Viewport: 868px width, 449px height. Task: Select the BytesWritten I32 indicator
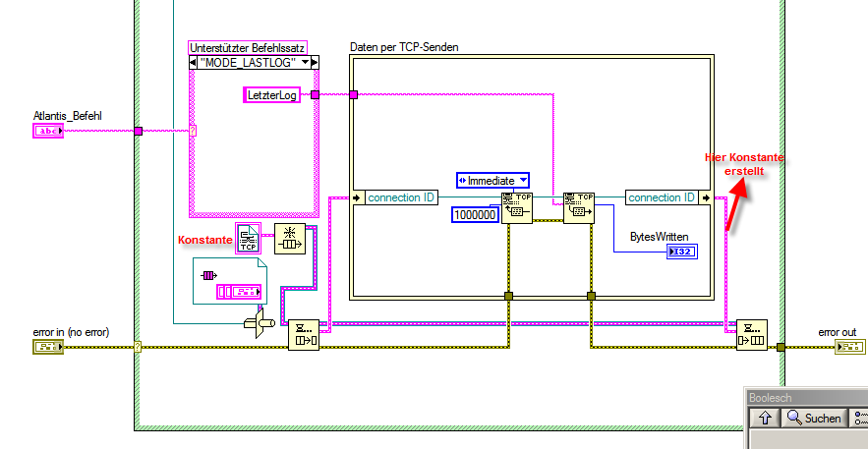click(682, 252)
